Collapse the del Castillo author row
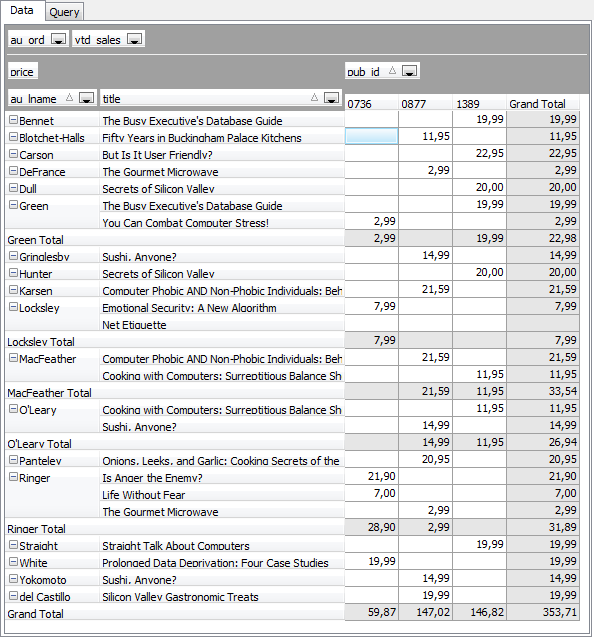The image size is (594, 638). 13,596
